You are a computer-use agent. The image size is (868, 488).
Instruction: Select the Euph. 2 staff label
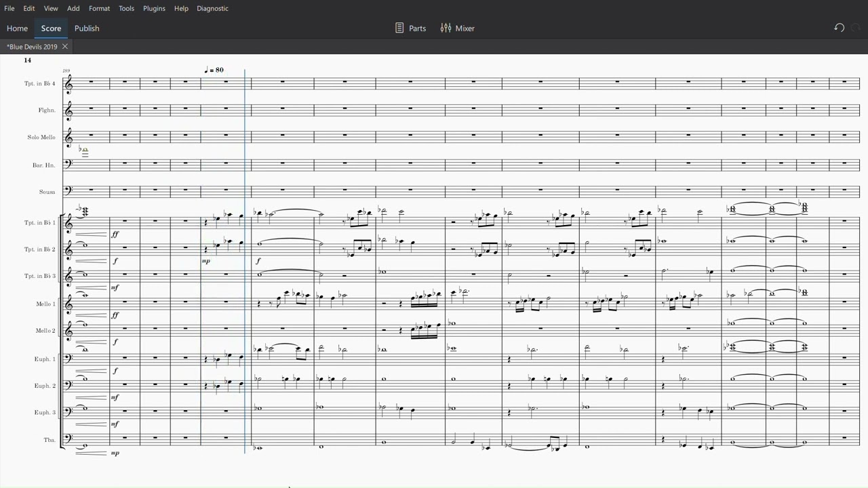pyautogui.click(x=45, y=386)
